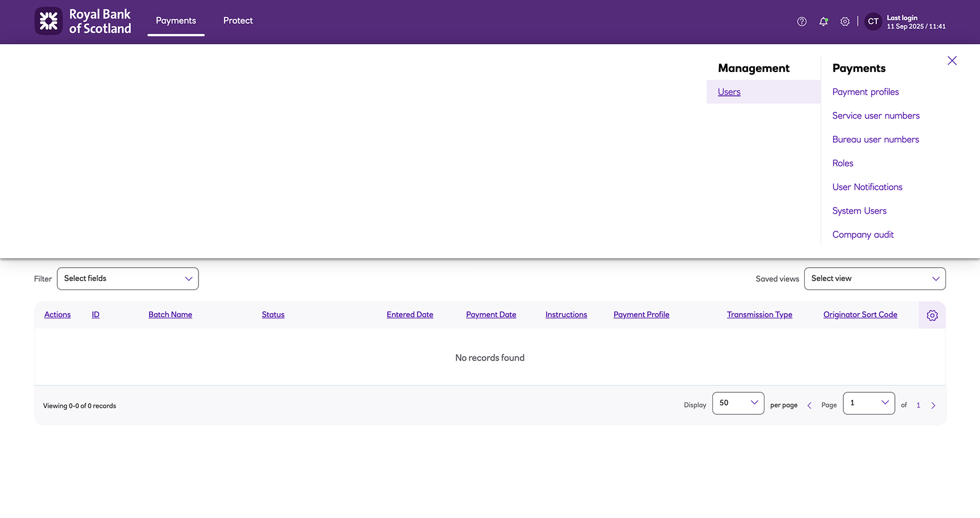
Task: Open System Users
Action: click(859, 211)
